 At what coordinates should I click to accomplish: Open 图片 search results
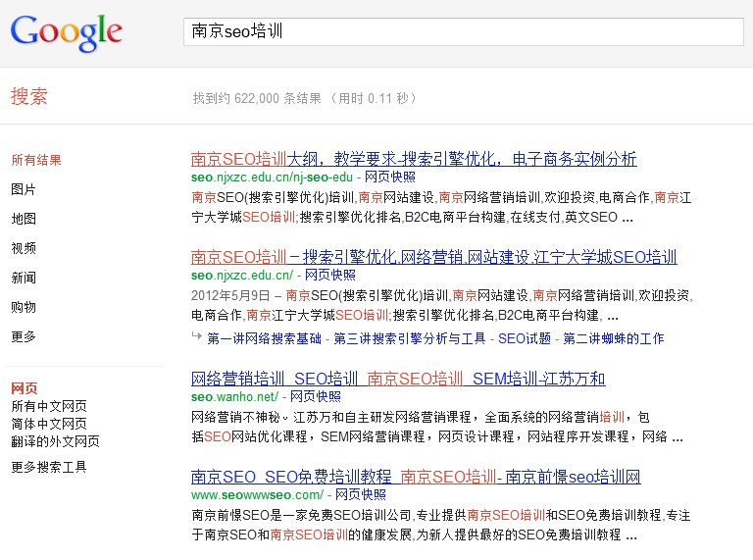point(24,189)
